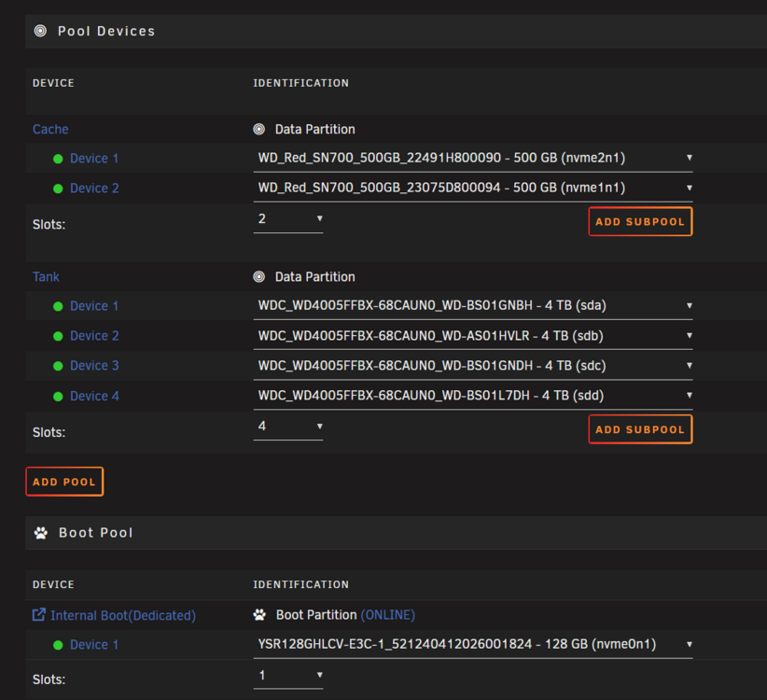
Task: Click green status dot of Cache Device 1
Action: click(58, 159)
